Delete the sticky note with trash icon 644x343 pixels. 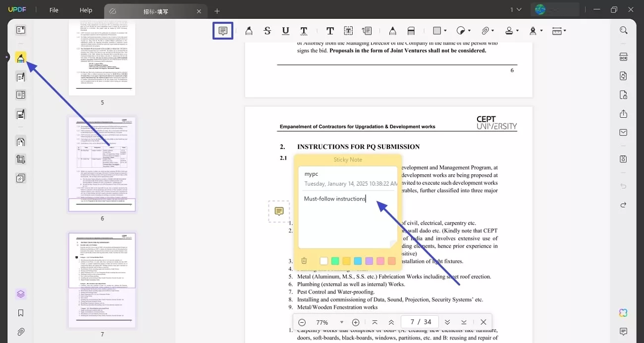coord(304,261)
